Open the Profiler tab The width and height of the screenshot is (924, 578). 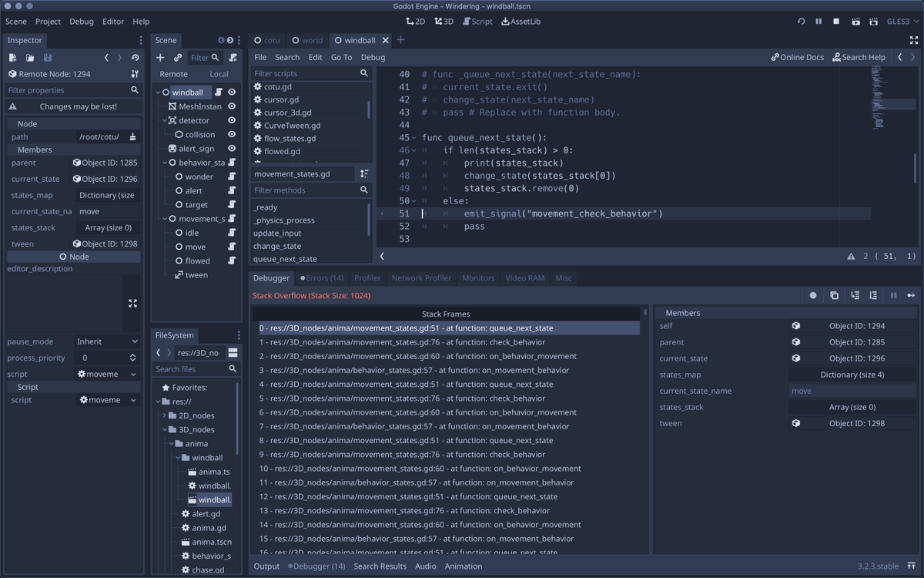367,278
